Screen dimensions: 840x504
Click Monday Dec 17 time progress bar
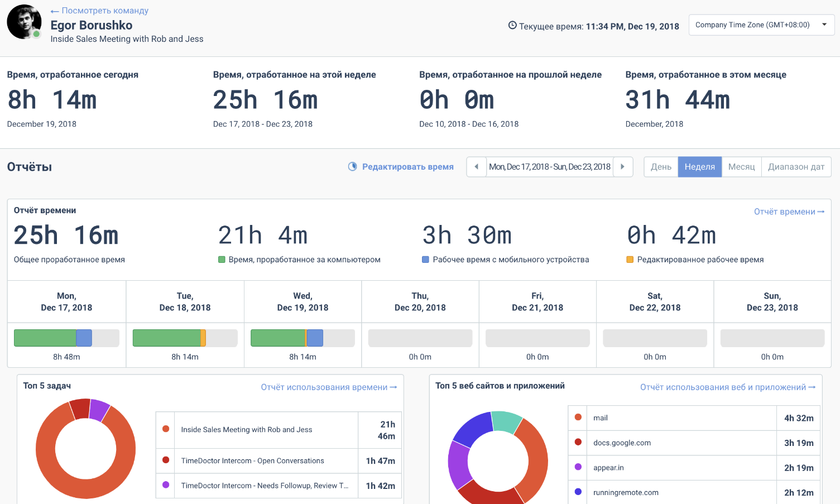(66, 338)
